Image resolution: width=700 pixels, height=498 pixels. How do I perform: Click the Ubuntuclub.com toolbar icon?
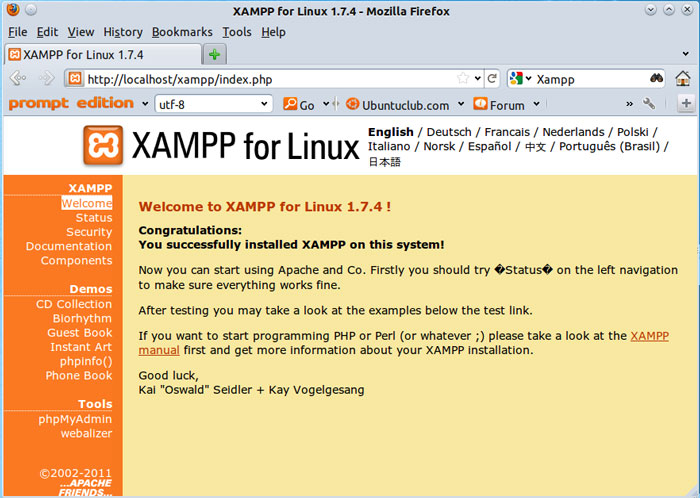[352, 104]
